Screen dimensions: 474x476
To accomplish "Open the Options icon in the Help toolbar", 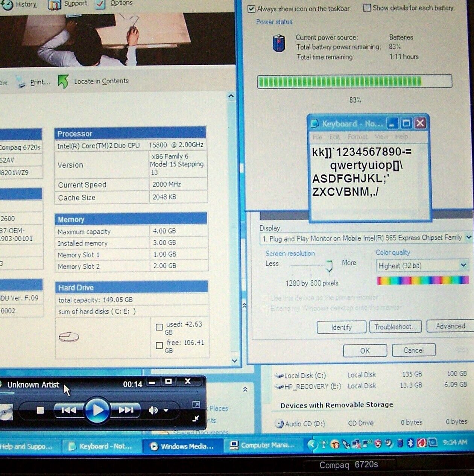I will [x=100, y=4].
